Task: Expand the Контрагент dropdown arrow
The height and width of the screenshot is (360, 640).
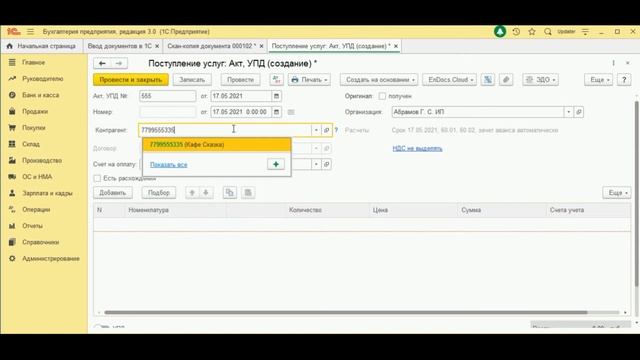Action: 316,130
